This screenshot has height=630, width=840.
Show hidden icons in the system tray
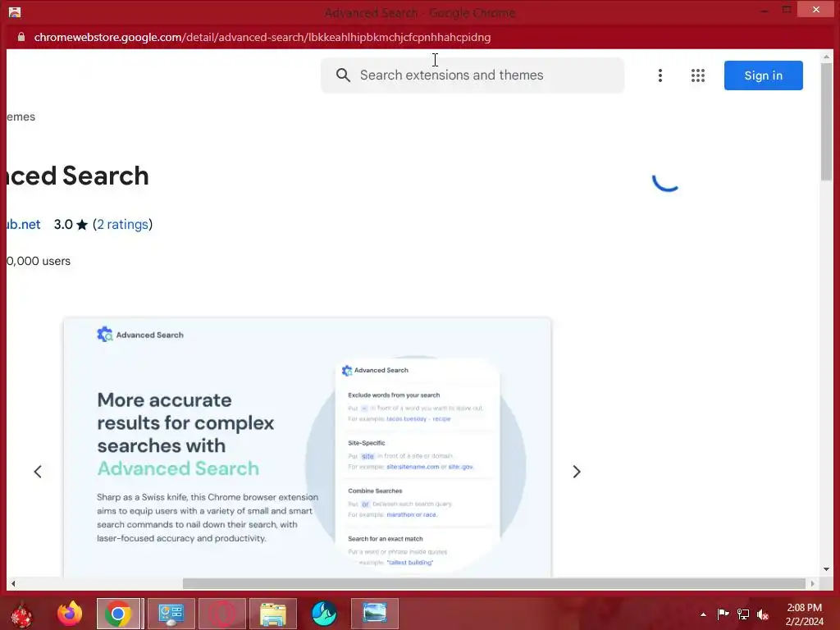click(703, 614)
